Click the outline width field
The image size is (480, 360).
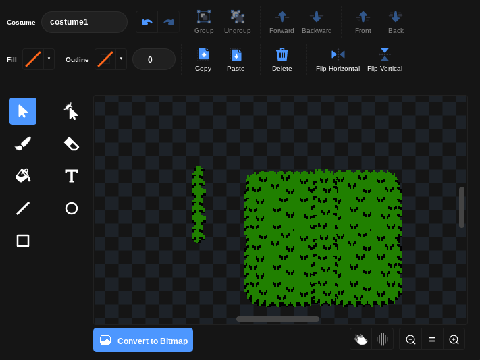(154, 59)
